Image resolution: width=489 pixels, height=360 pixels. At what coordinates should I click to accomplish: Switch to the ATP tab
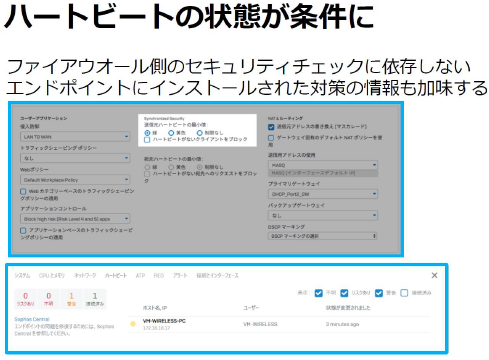pos(140,275)
